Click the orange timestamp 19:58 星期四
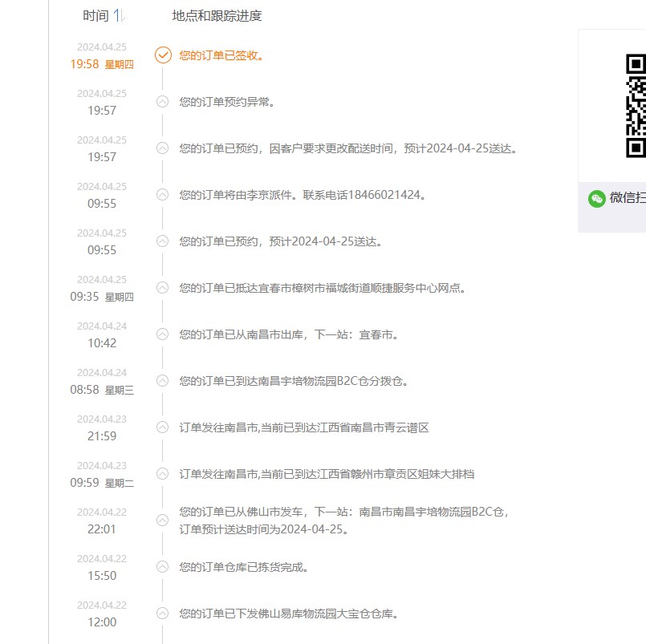 (x=102, y=64)
